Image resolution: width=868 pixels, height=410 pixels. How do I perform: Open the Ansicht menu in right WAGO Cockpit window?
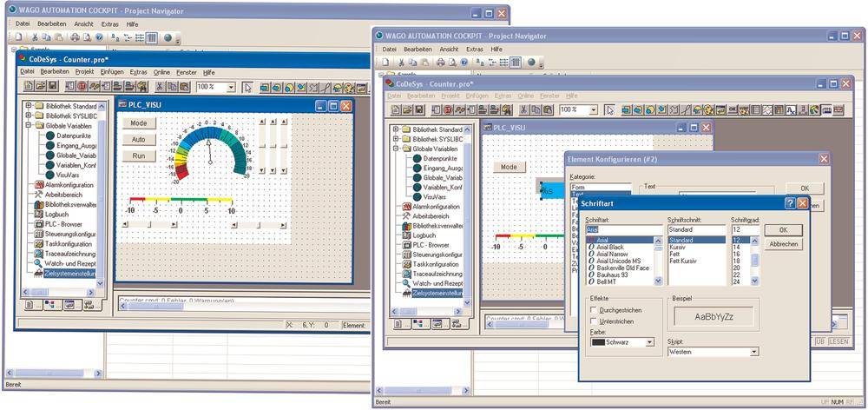point(449,50)
